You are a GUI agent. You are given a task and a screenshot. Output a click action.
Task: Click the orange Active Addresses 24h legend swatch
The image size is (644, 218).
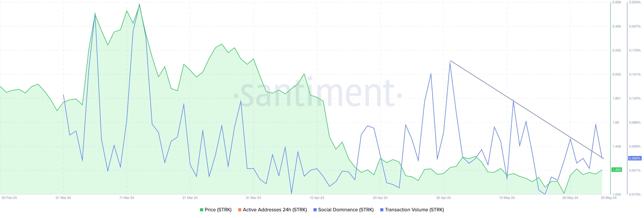pyautogui.click(x=240, y=210)
